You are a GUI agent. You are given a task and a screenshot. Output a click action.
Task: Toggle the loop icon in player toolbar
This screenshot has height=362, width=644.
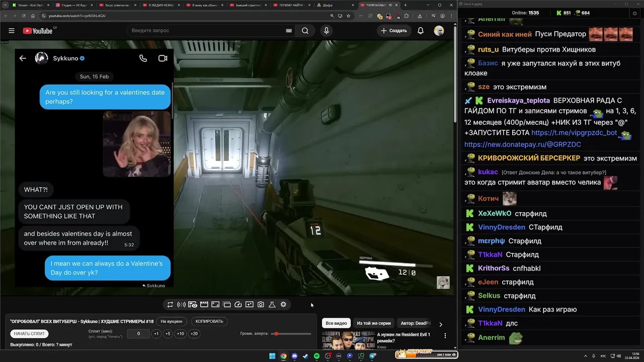pos(170,304)
